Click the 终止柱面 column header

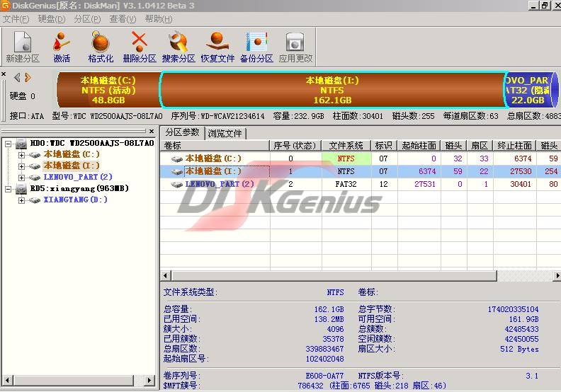tap(514, 146)
